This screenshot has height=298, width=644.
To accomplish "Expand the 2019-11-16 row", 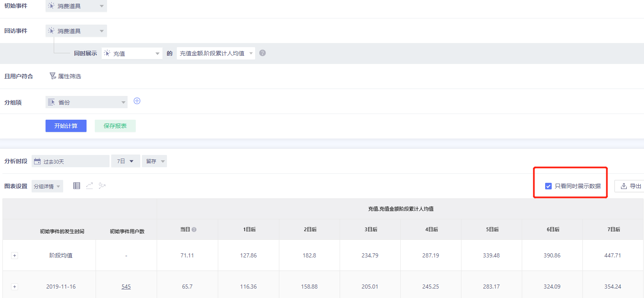I will pyautogui.click(x=14, y=287).
